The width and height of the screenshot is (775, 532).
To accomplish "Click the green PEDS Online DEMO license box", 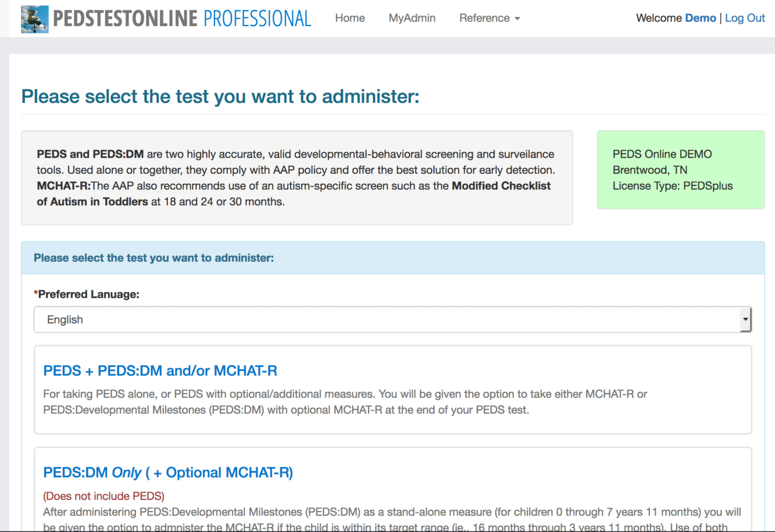I will (680, 170).
